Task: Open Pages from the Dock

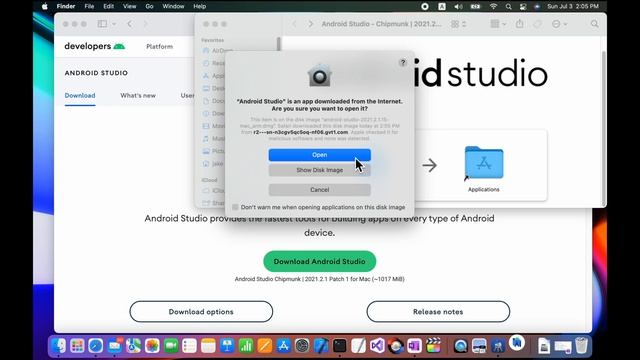Action: point(264,346)
